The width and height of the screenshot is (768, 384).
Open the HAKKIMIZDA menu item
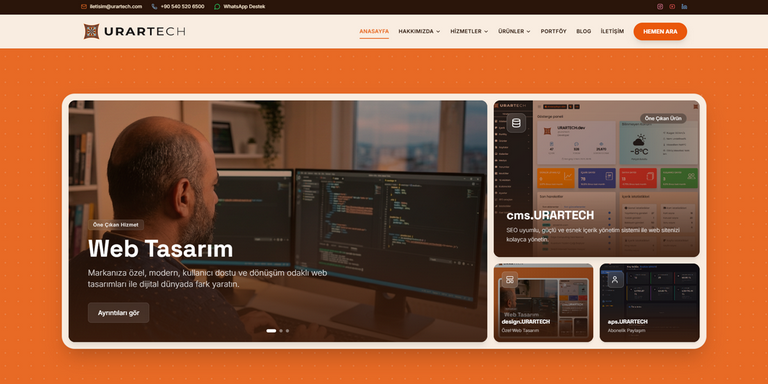coord(416,31)
